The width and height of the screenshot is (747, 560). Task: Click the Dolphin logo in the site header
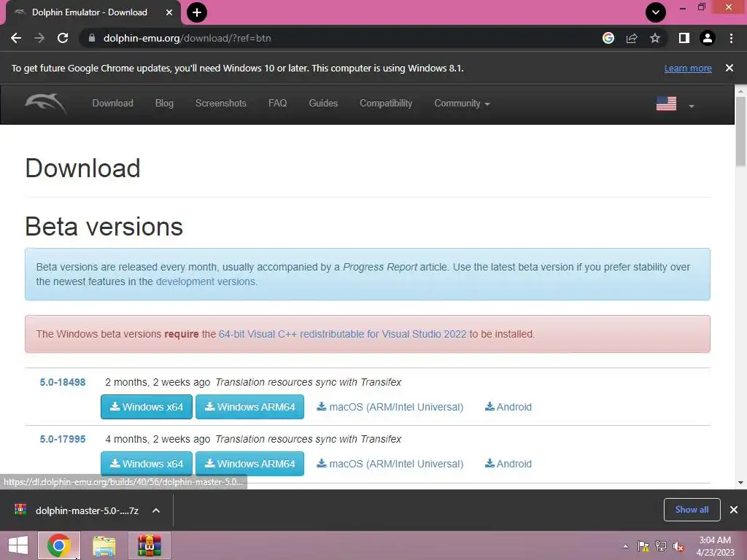pyautogui.click(x=46, y=104)
